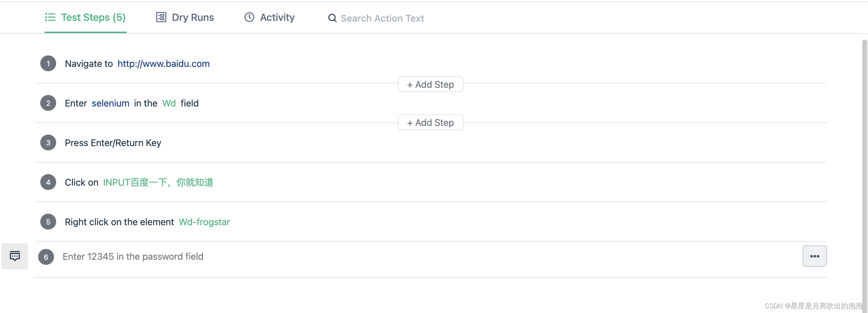Select the Press Enter/Return Key step

pos(113,143)
